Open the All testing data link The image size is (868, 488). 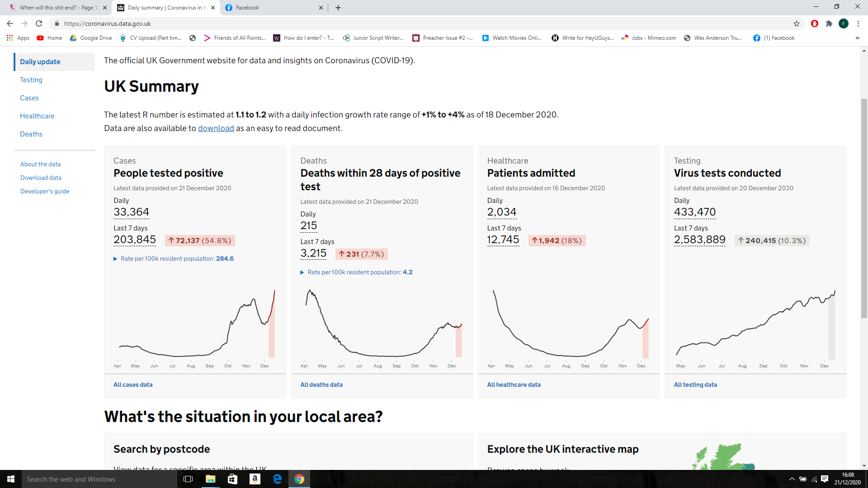695,385
